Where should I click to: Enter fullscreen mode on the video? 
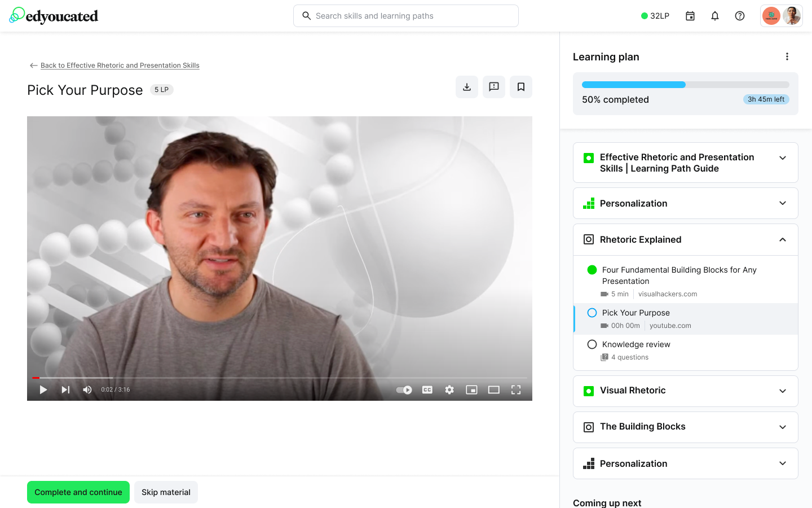(x=515, y=389)
